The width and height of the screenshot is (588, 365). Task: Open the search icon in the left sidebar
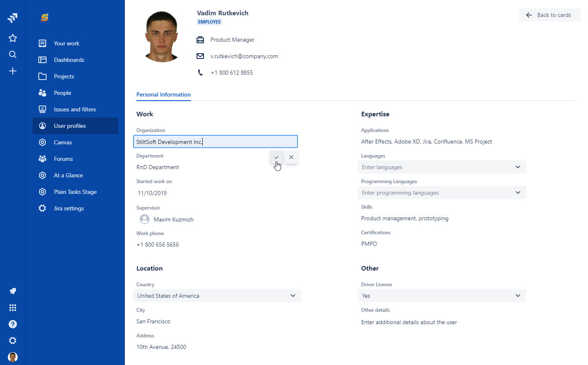(12, 54)
